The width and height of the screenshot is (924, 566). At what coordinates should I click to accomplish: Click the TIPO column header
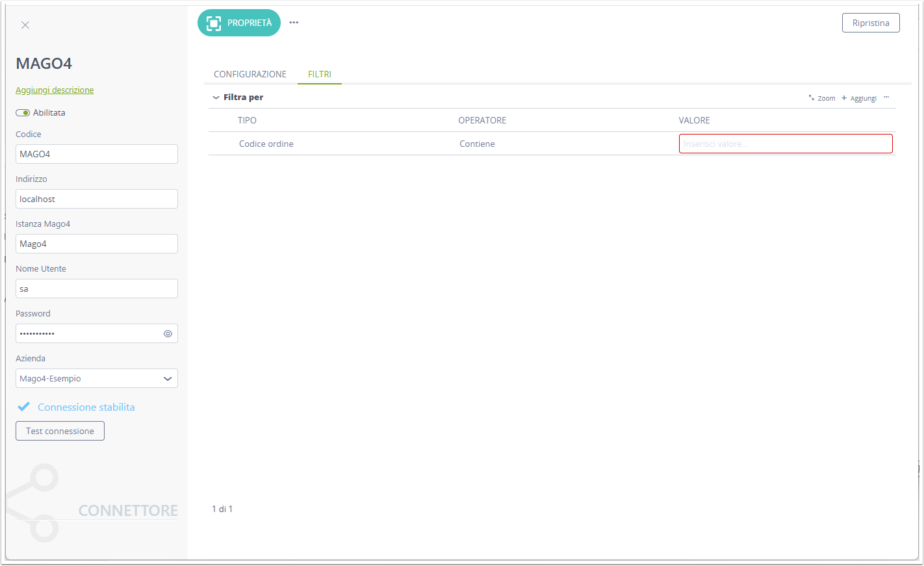coord(247,120)
